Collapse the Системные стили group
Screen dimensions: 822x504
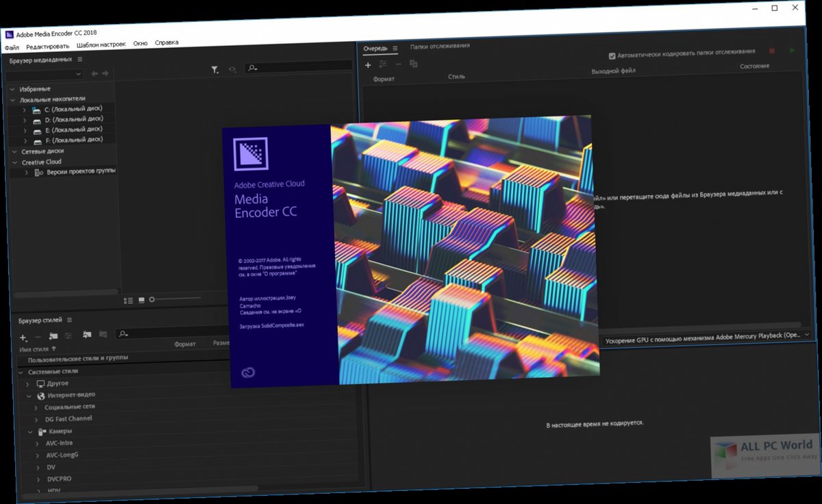[x=21, y=370]
